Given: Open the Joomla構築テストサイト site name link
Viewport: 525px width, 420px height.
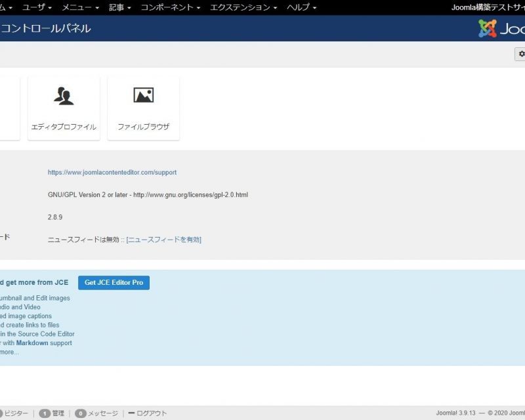Looking at the screenshot, I should coord(488,7).
